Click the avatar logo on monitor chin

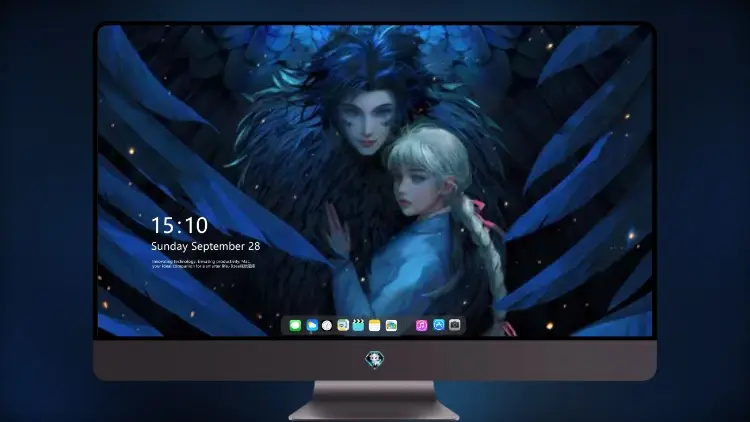tap(375, 359)
